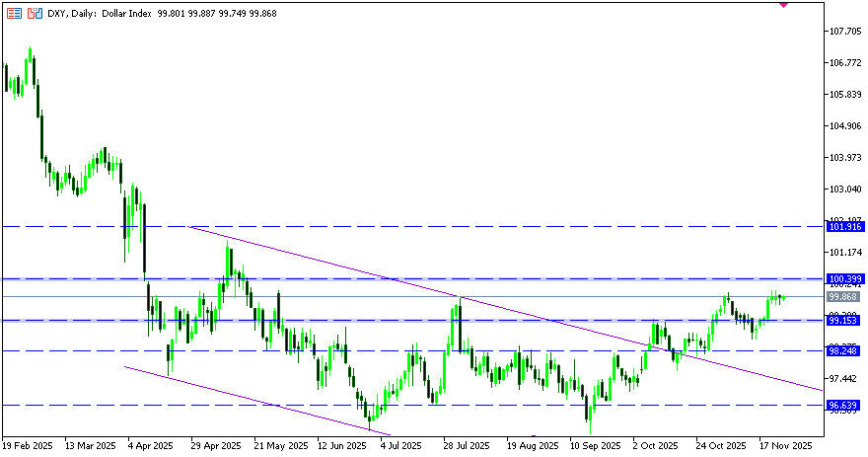Select the 96.639 blue price level label
This screenshot has height=457, width=868.
845,406
